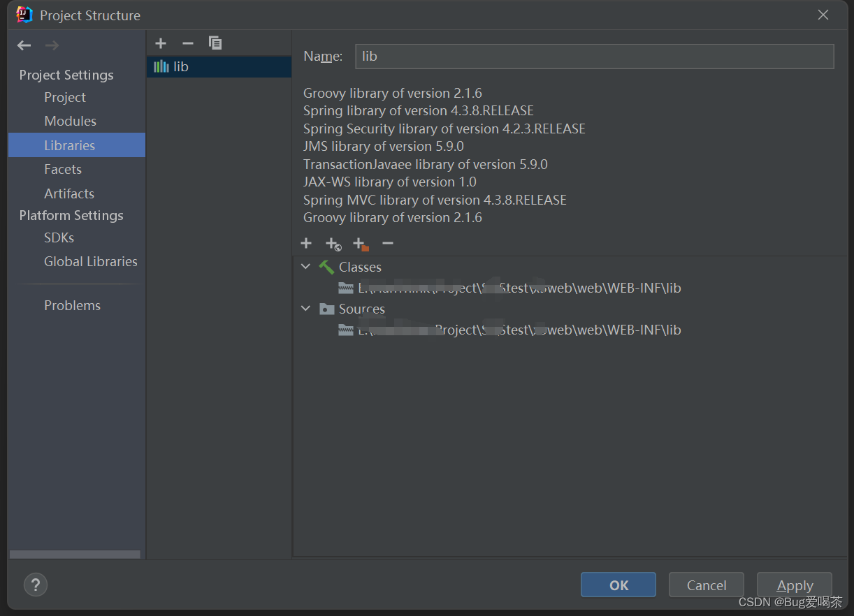Select the WEB-INF\lib path under Classes
The image size is (854, 616).
tap(519, 288)
